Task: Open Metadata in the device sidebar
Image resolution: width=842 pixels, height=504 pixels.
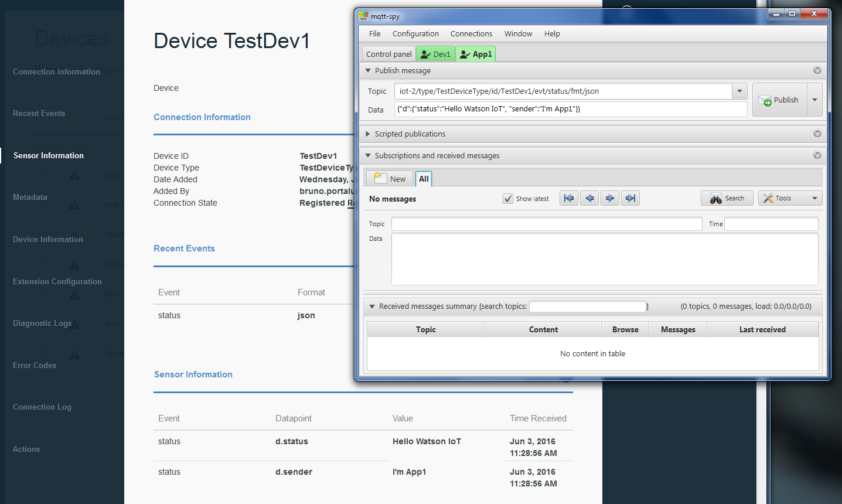Action: tap(30, 197)
